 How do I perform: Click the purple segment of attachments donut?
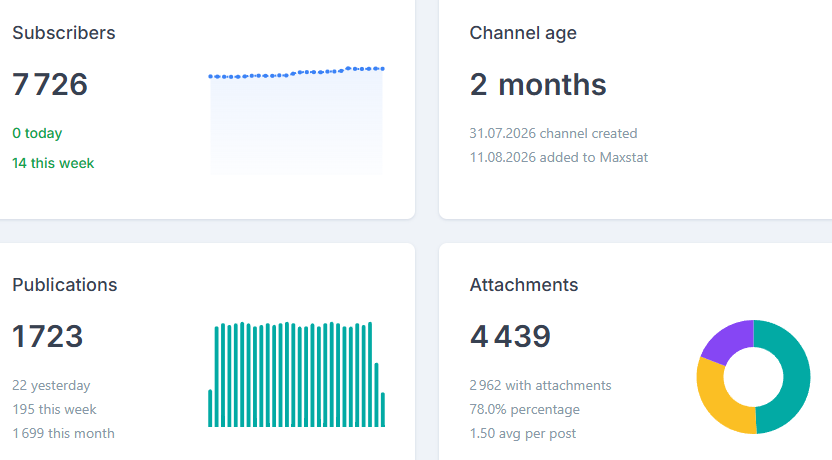pyautogui.click(x=730, y=340)
